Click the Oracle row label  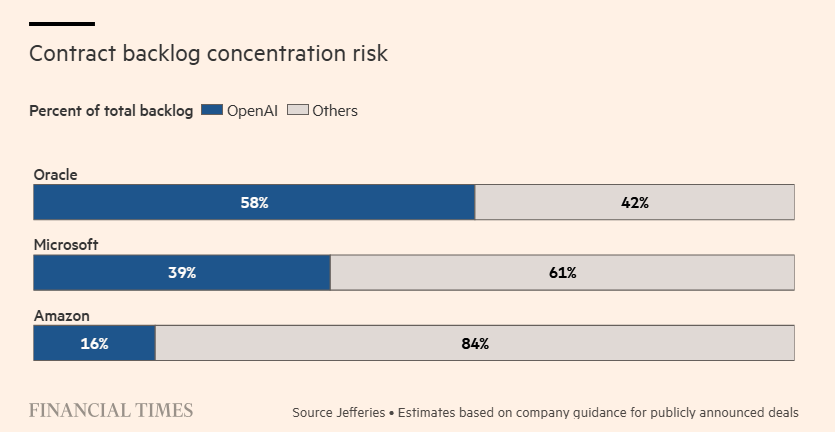pos(56,175)
